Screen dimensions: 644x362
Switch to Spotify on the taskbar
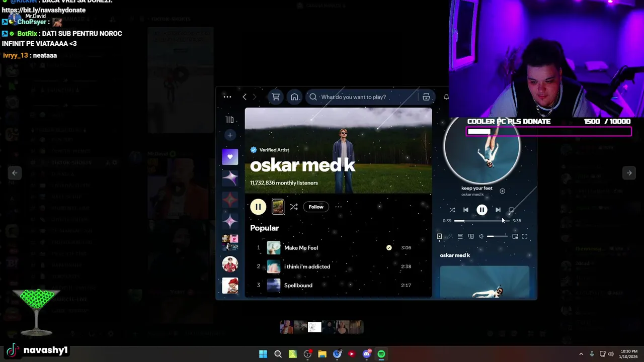tap(381, 354)
